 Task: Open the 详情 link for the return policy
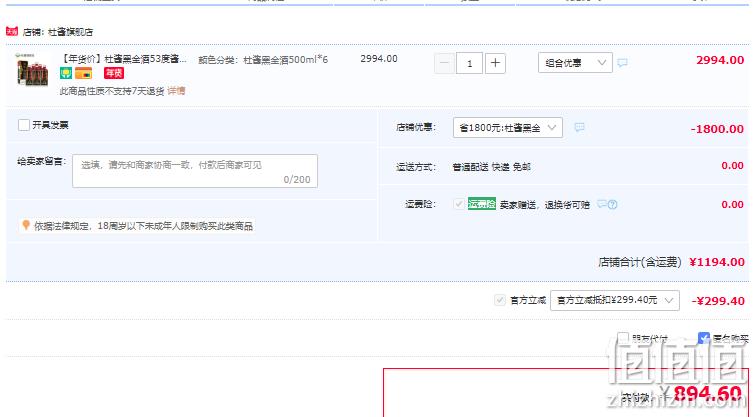tap(176, 91)
